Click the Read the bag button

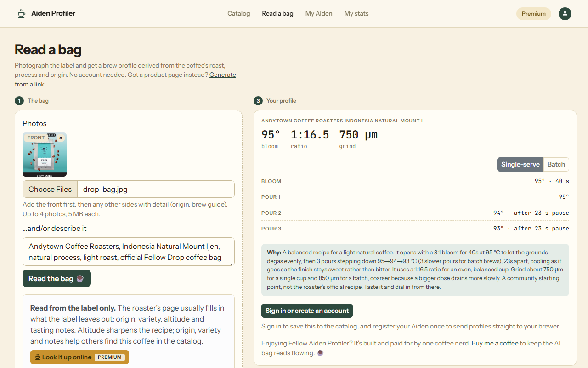(57, 278)
